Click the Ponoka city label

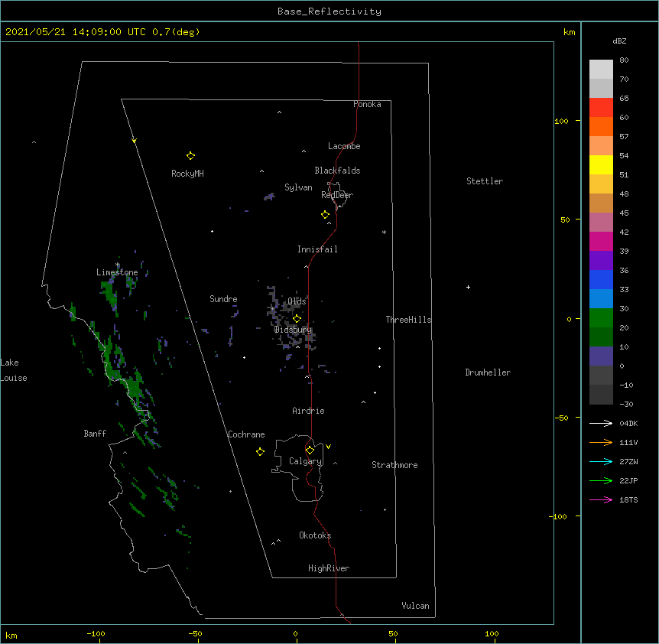point(367,104)
